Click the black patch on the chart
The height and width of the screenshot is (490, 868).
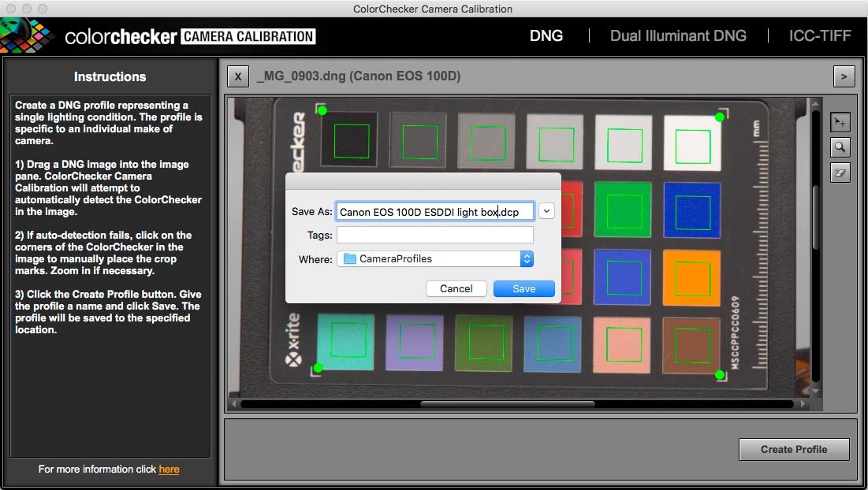point(349,139)
